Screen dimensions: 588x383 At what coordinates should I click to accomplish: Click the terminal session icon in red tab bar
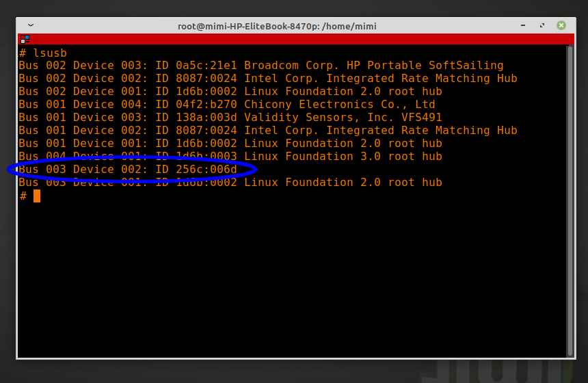pyautogui.click(x=25, y=39)
